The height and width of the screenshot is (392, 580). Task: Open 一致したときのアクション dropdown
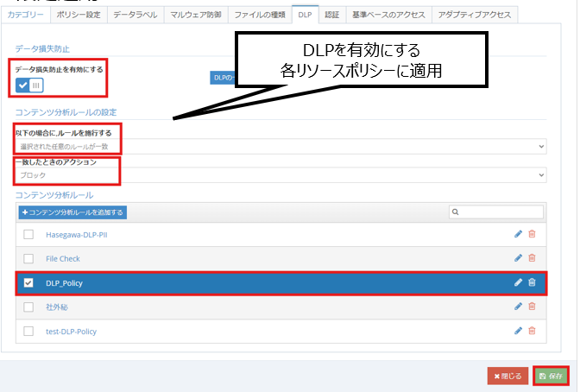pos(281,175)
